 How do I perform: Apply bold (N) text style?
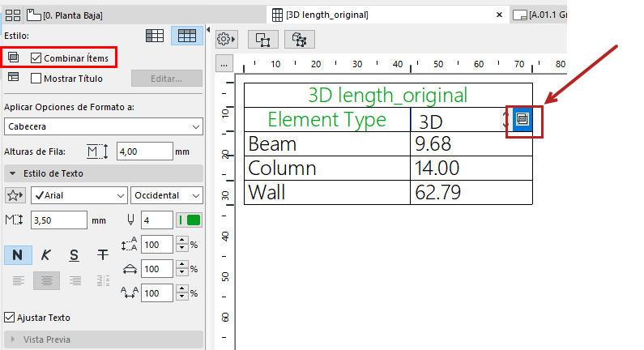tap(18, 254)
